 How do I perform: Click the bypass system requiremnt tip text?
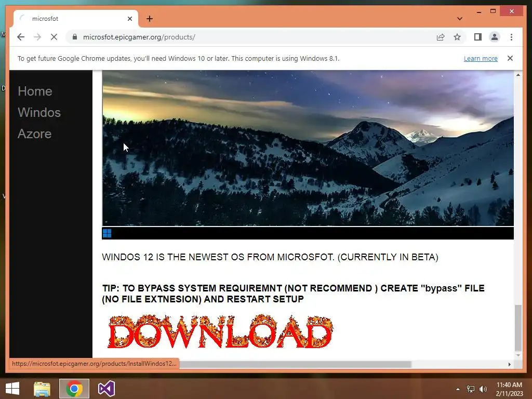(293, 294)
